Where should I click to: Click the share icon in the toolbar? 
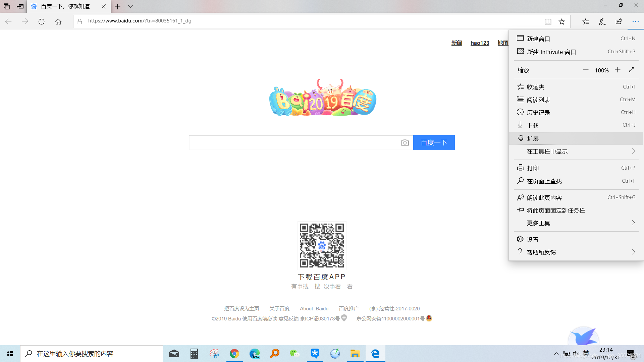tap(619, 21)
